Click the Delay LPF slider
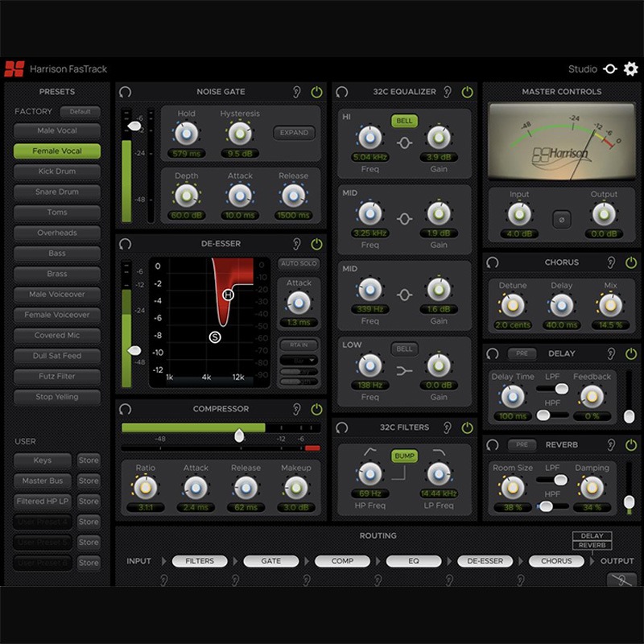Image resolution: width=644 pixels, height=644 pixels. pyautogui.click(x=552, y=389)
